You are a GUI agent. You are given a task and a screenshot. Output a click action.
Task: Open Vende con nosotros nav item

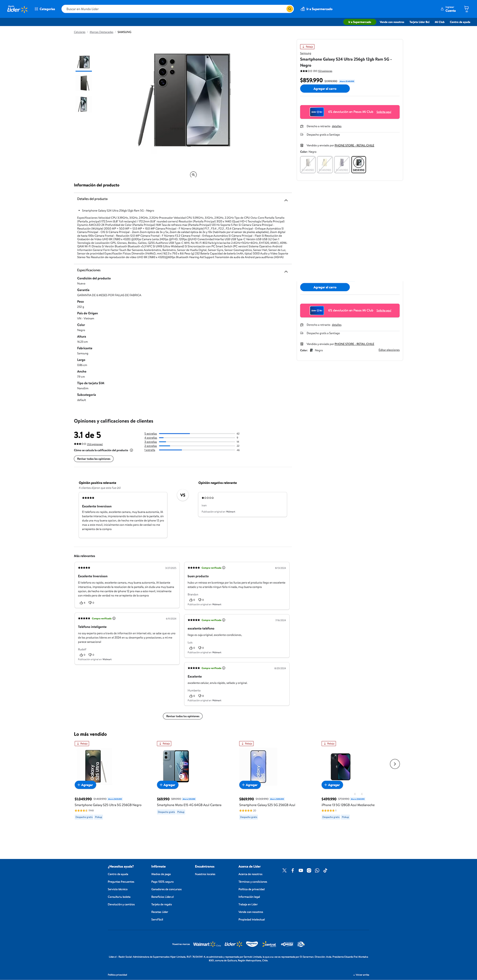coord(392,22)
